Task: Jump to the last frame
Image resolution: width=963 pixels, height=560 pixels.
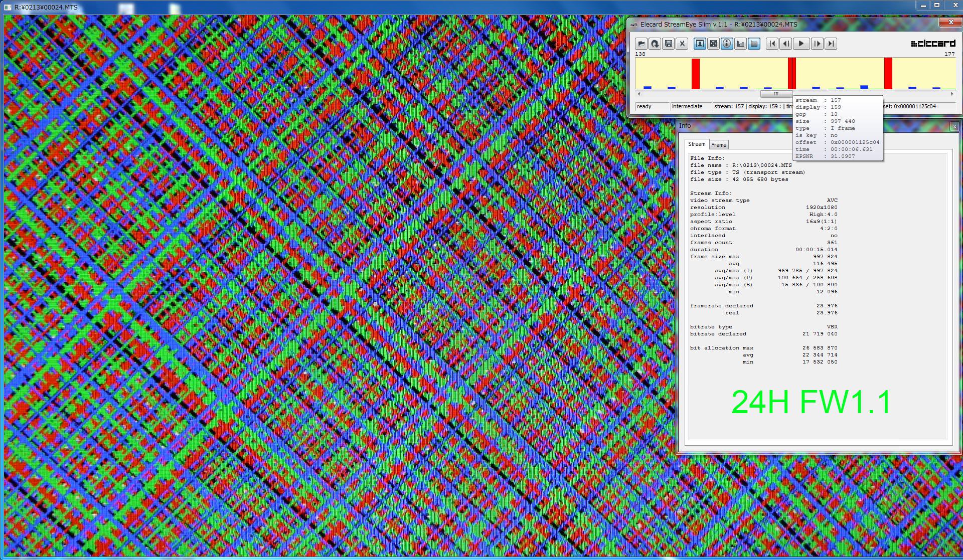Action: coord(831,44)
